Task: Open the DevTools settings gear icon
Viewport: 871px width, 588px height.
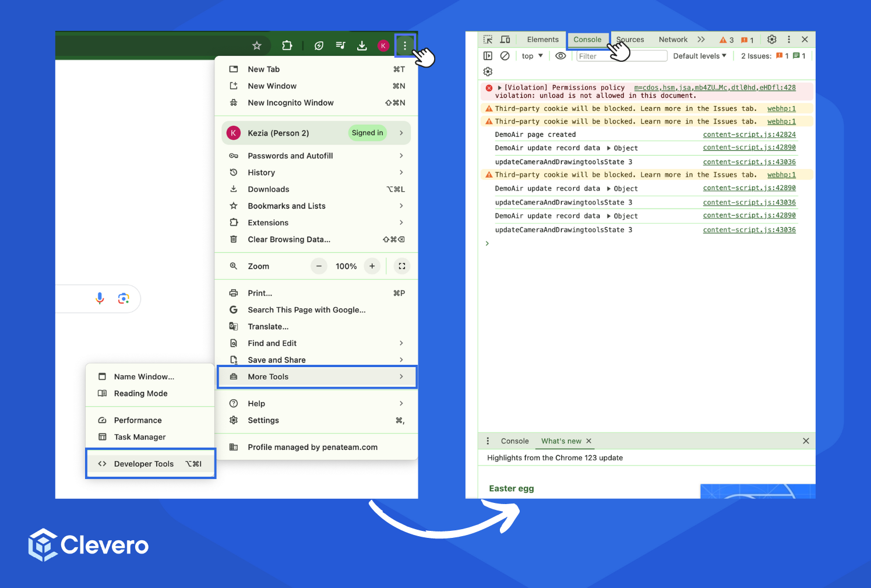Action: tap(772, 40)
